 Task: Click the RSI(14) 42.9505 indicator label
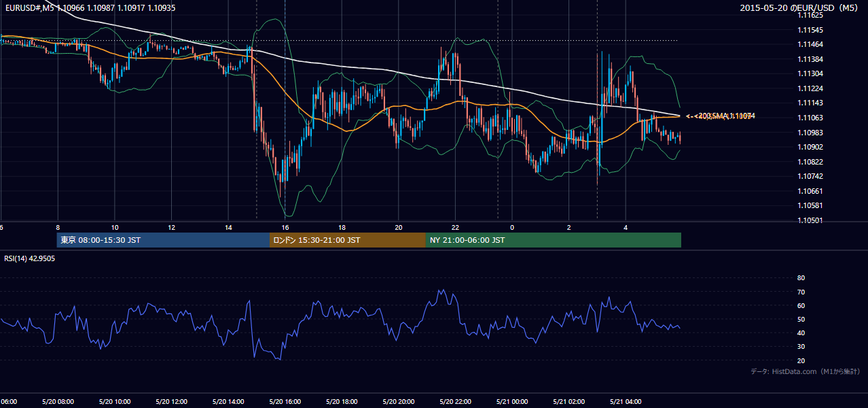pyautogui.click(x=30, y=258)
